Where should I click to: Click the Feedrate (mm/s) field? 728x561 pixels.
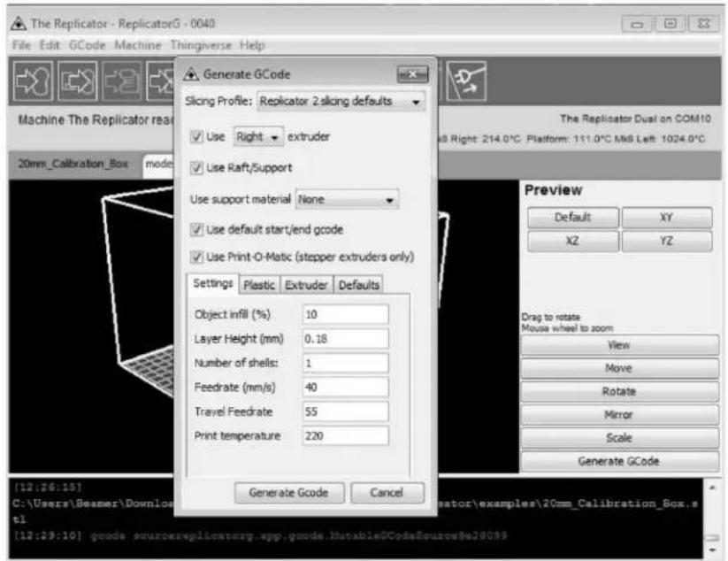pos(345,388)
